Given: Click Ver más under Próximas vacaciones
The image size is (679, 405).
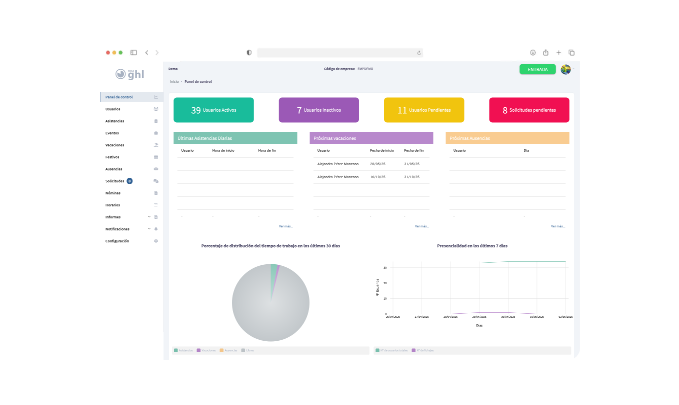Looking at the screenshot, I should 422,226.
